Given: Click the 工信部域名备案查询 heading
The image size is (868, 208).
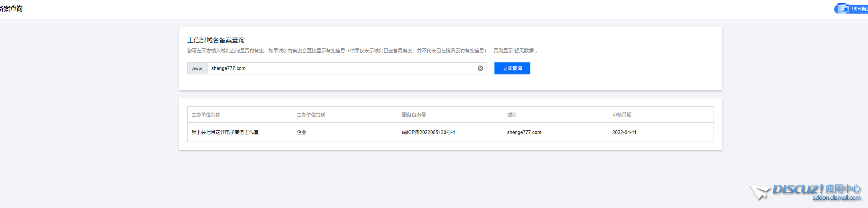Looking at the screenshot, I should (x=216, y=40).
